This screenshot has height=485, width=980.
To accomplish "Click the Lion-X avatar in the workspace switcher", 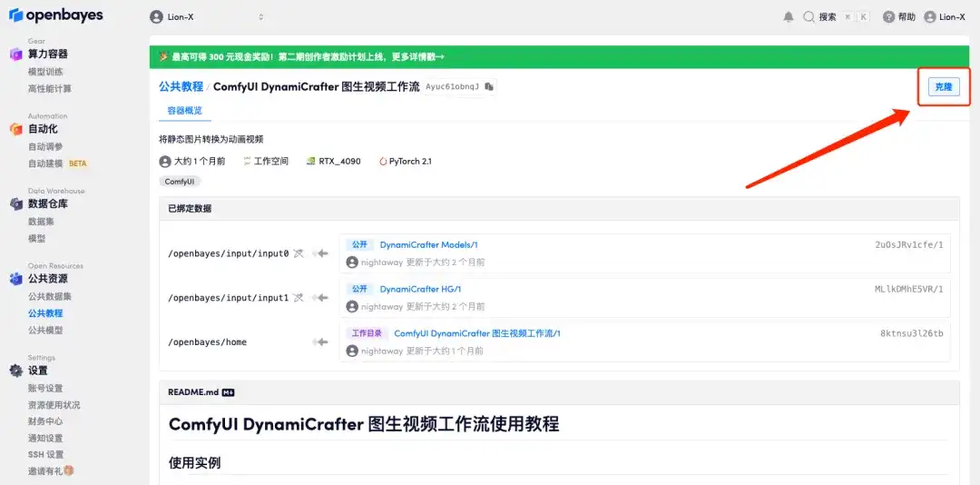I will [156, 17].
